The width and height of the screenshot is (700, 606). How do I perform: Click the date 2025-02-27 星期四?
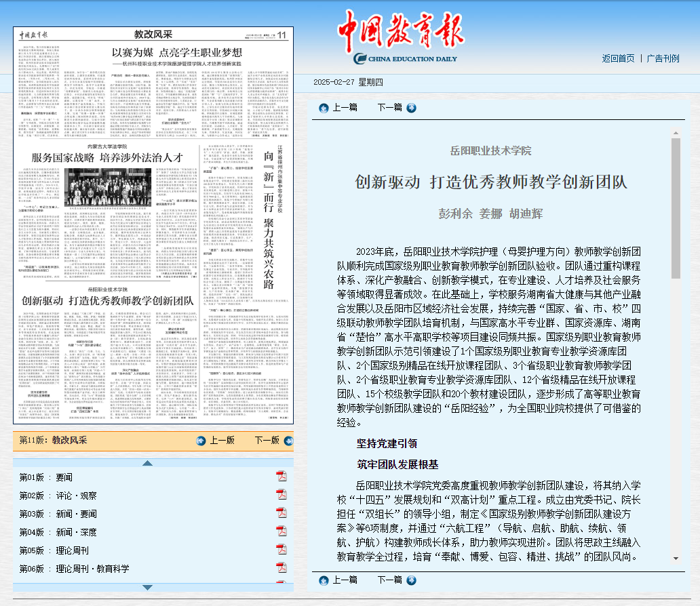coord(348,82)
